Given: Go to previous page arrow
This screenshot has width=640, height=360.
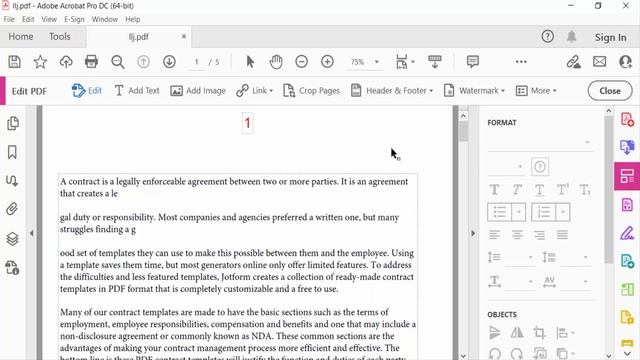Looking at the screenshot, I should [x=143, y=62].
